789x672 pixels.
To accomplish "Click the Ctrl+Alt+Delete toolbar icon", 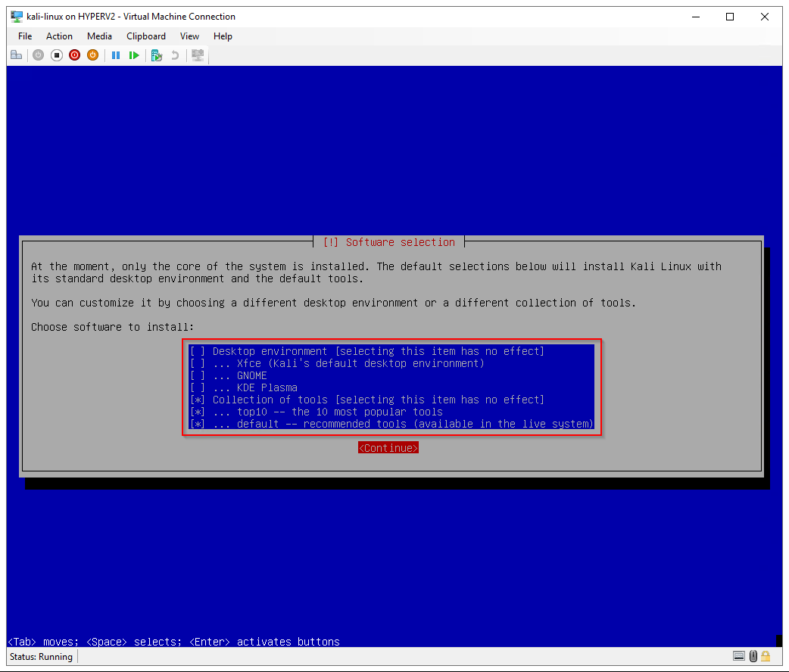I will coord(16,55).
